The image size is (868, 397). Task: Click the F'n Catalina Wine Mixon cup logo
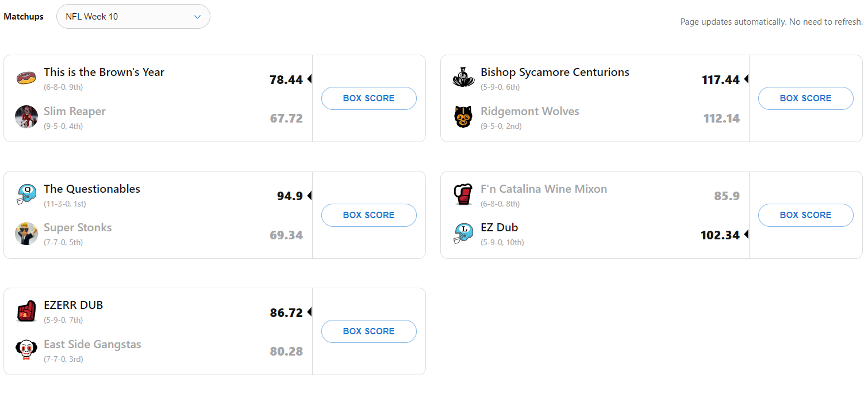(x=463, y=194)
